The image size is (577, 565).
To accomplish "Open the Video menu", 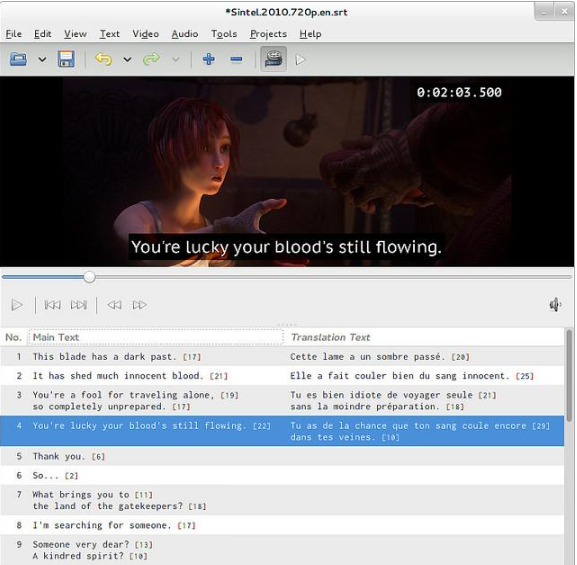I will click(146, 34).
